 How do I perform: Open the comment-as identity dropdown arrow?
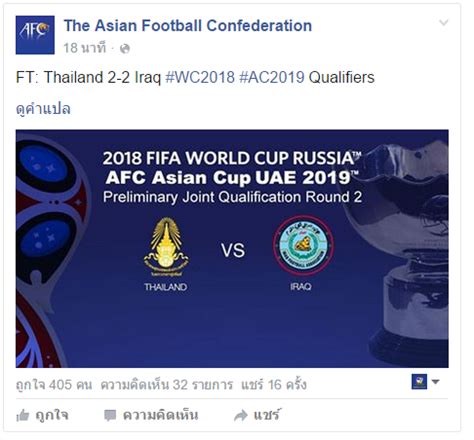click(x=435, y=382)
